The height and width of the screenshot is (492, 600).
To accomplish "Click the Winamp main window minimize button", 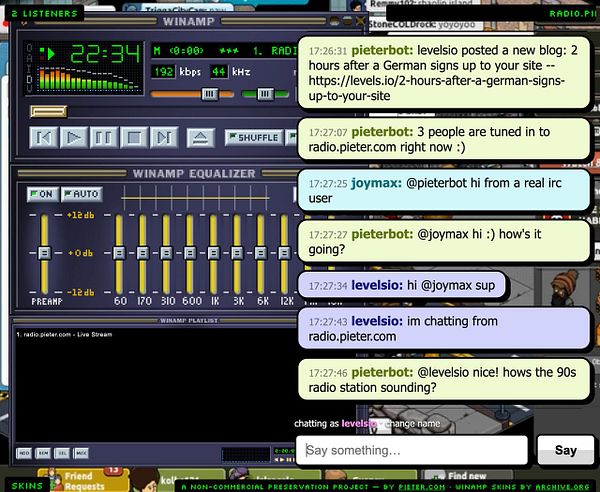I will point(334,21).
